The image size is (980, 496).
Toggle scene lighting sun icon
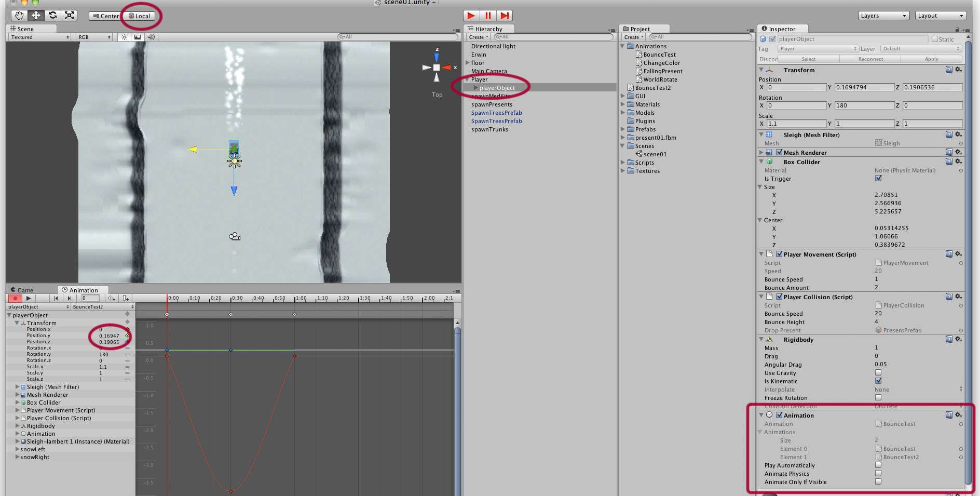click(124, 37)
